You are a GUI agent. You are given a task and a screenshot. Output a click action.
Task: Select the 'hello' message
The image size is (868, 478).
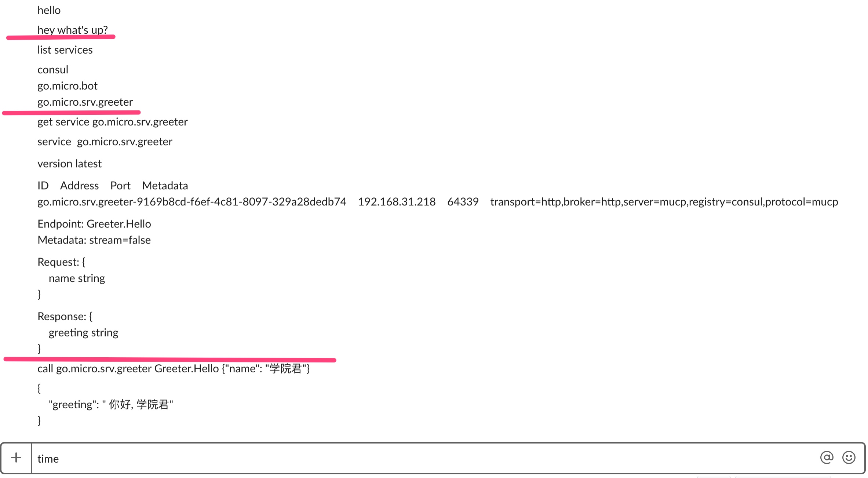[x=49, y=10]
